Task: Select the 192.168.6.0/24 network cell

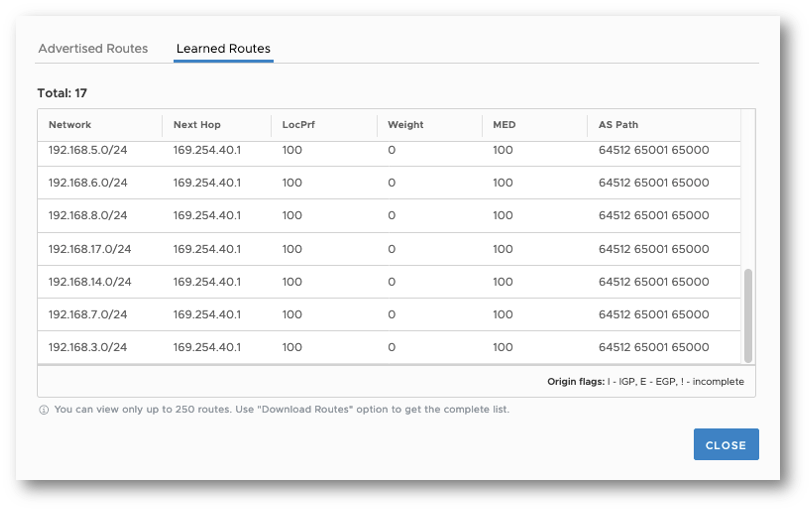Action: pyautogui.click(x=88, y=183)
